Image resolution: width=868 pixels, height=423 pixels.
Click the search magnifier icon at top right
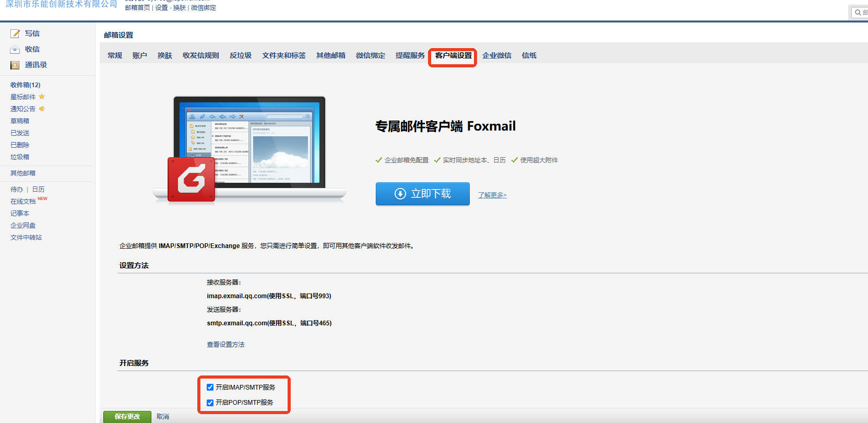coord(858,13)
